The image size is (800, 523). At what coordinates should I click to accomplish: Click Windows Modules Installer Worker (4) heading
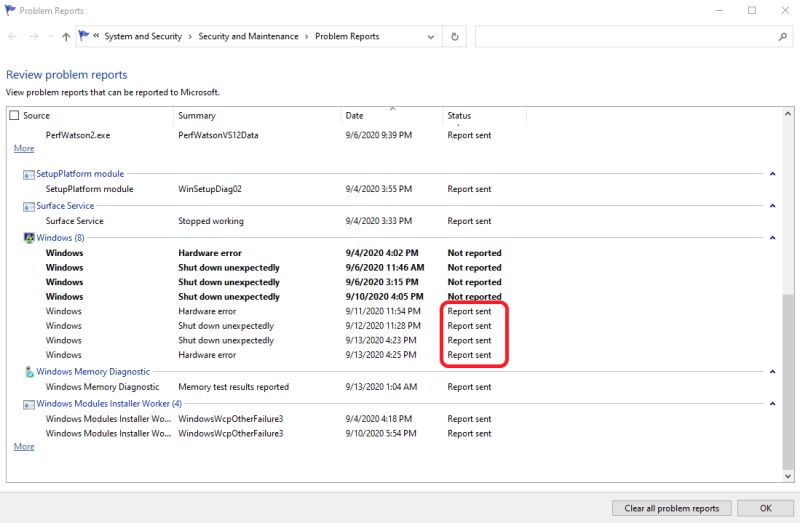click(x=109, y=404)
